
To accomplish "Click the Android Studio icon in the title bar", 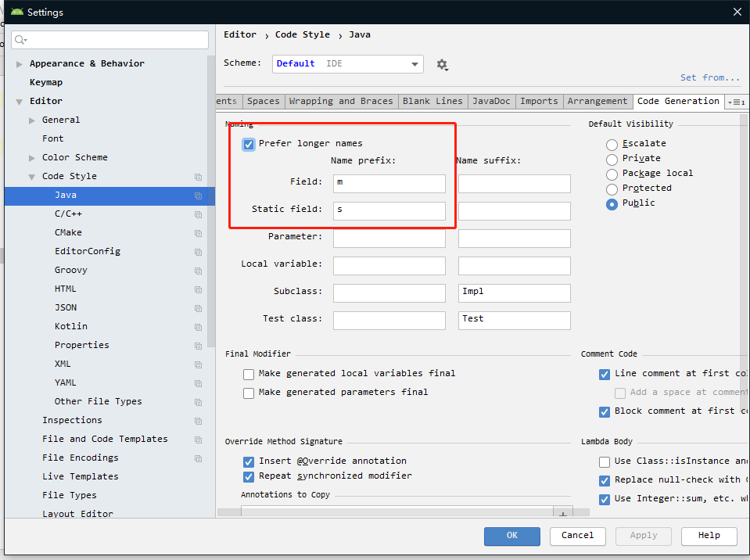I will (x=17, y=12).
